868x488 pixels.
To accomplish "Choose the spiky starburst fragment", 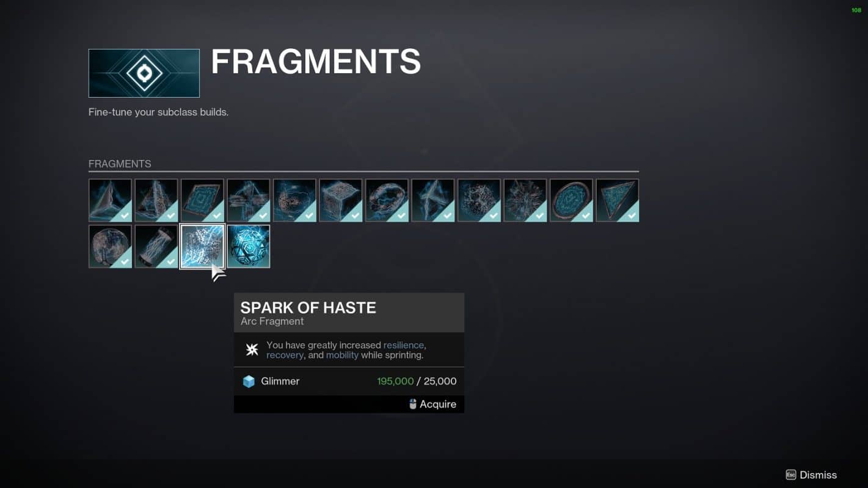I will (x=525, y=200).
